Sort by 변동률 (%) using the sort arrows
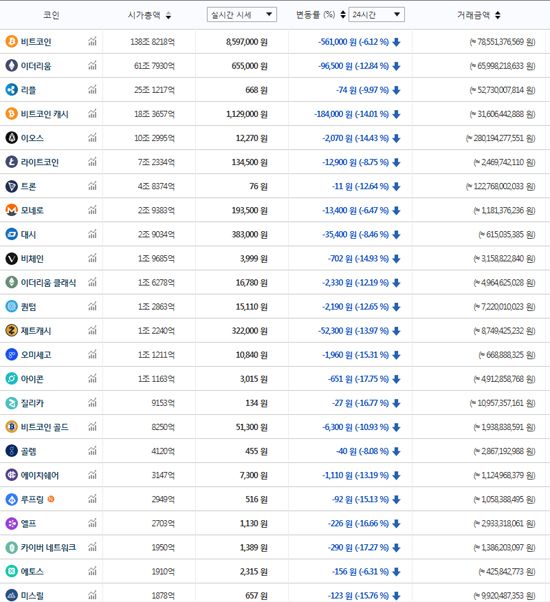550x602 pixels. [343, 15]
